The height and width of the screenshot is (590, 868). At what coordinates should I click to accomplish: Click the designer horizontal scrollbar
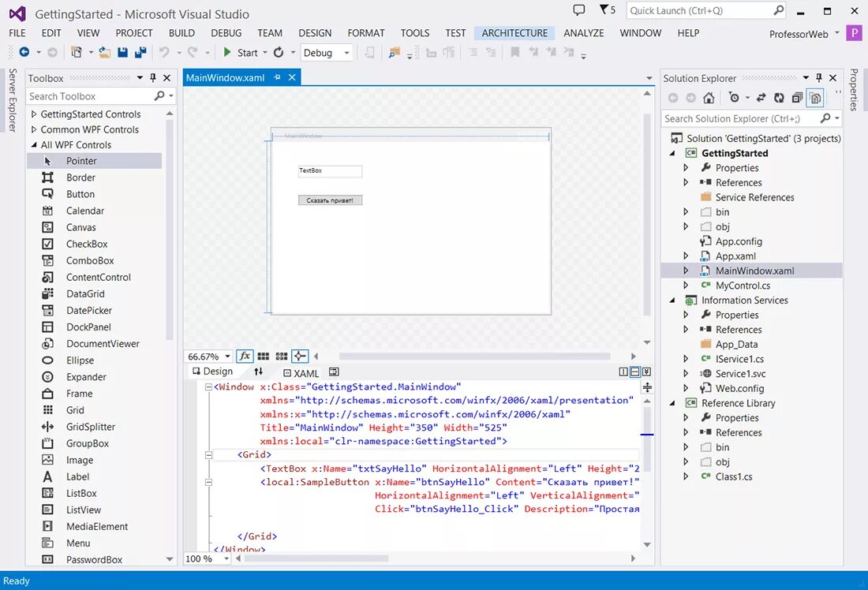click(x=474, y=357)
